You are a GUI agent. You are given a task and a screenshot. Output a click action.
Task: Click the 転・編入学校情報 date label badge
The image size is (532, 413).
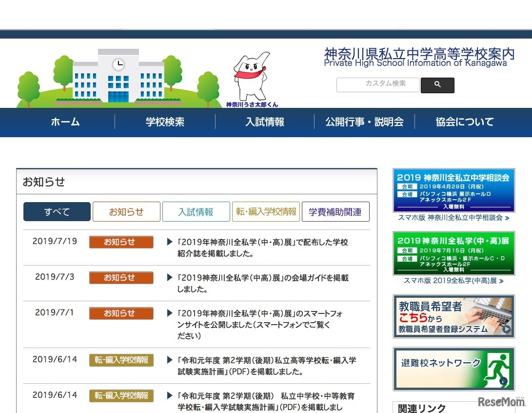coord(121,360)
